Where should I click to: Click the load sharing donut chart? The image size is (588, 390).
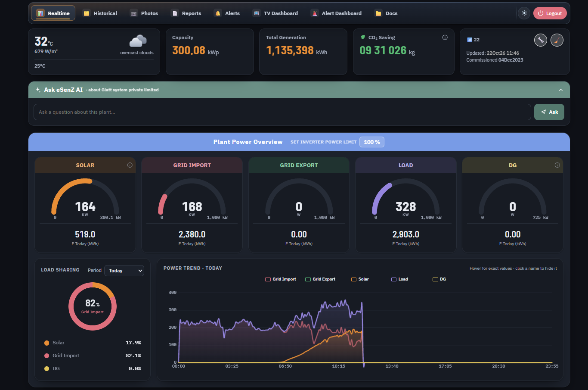pyautogui.click(x=93, y=306)
